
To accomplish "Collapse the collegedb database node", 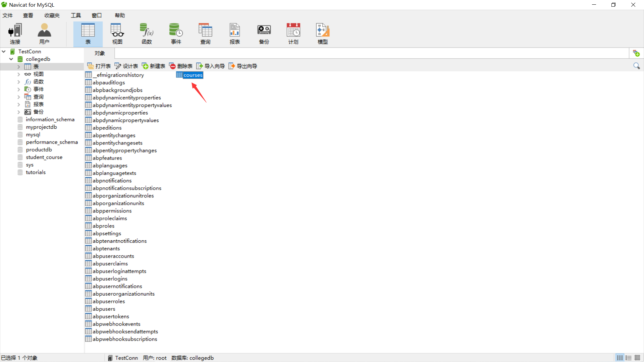I will [x=11, y=59].
